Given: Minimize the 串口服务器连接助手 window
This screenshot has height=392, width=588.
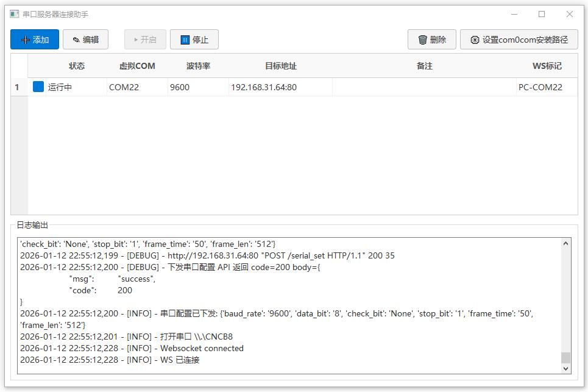Looking at the screenshot, I should tap(514, 14).
